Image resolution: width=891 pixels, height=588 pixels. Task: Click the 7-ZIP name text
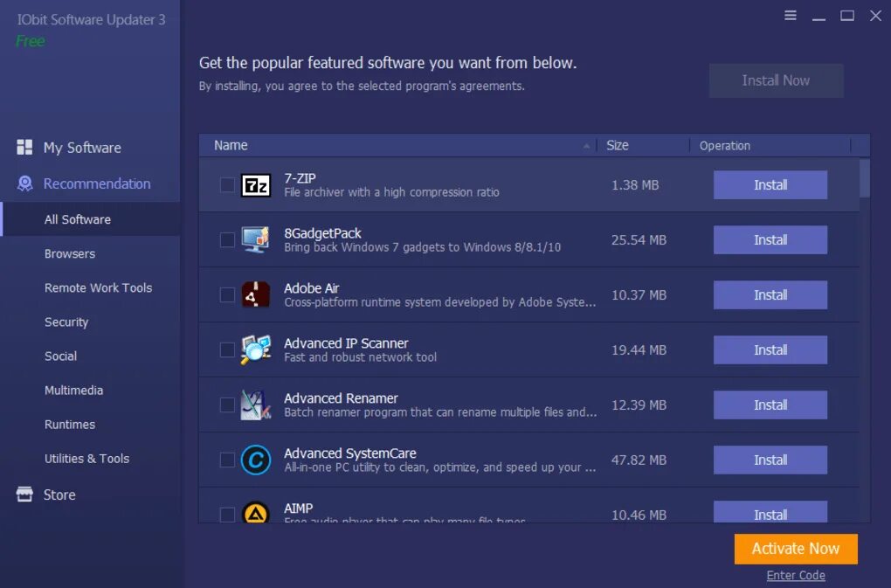tap(300, 178)
